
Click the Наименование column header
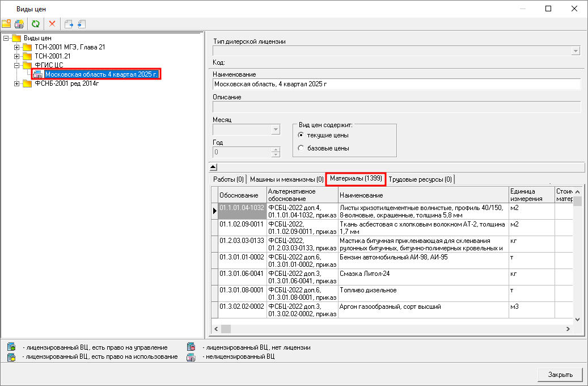423,195
